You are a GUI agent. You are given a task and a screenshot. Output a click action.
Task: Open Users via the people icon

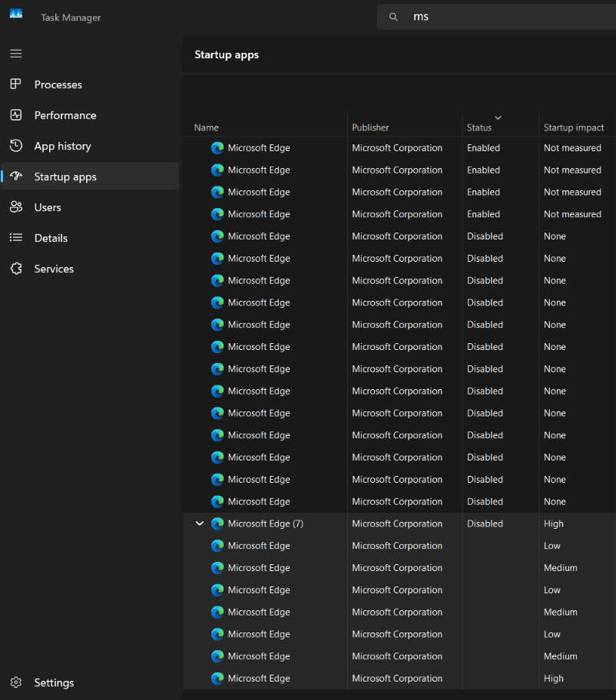[x=16, y=206]
